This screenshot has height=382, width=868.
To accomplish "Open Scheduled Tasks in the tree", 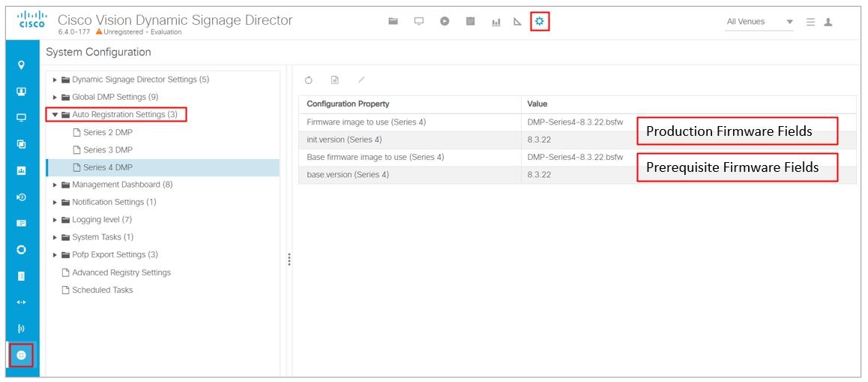I will 103,290.
